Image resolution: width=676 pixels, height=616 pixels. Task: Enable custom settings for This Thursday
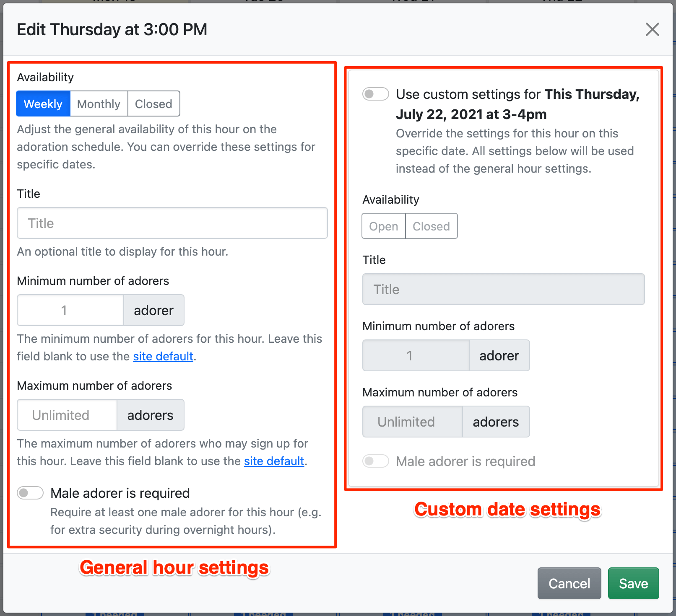375,94
